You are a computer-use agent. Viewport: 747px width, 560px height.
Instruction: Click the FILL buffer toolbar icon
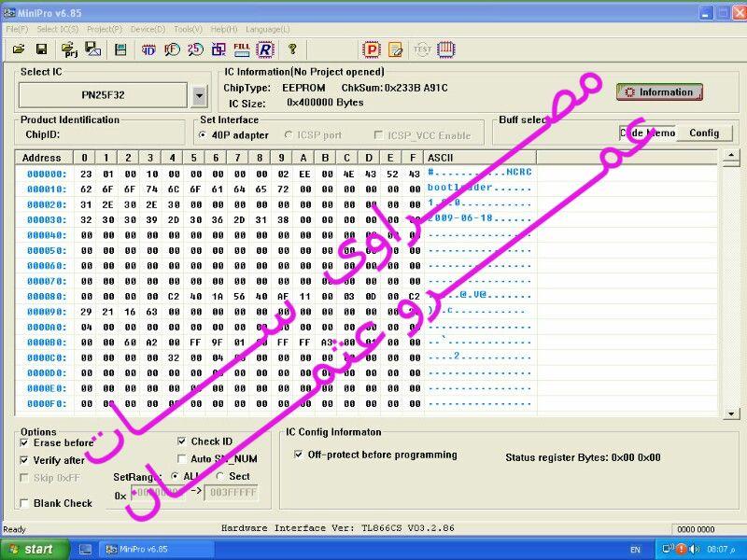[242, 49]
